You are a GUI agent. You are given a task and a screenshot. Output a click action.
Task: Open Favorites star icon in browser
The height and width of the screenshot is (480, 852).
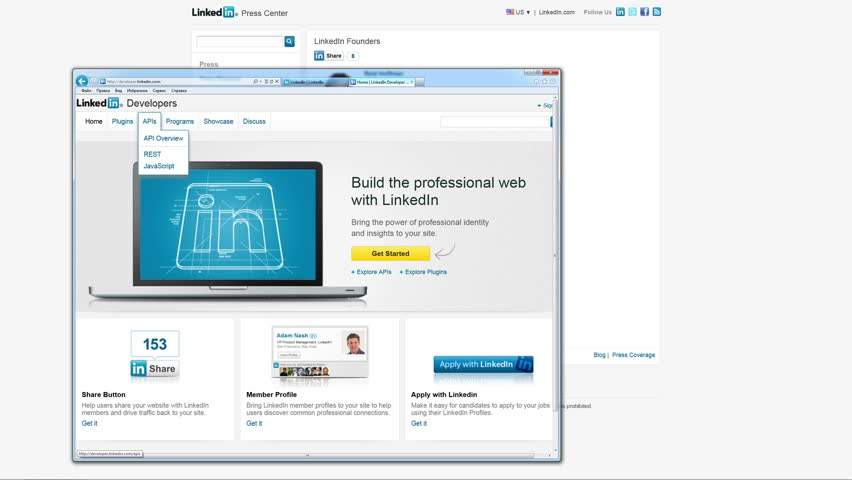point(544,82)
